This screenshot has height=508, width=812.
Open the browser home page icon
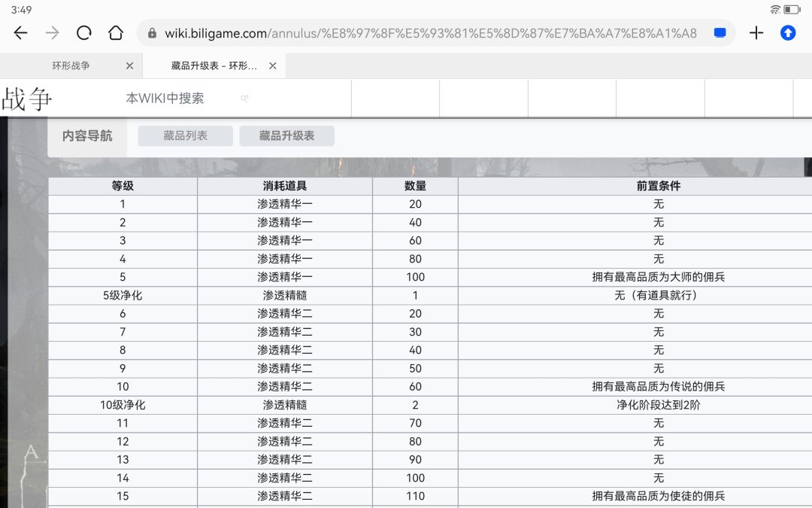click(116, 33)
